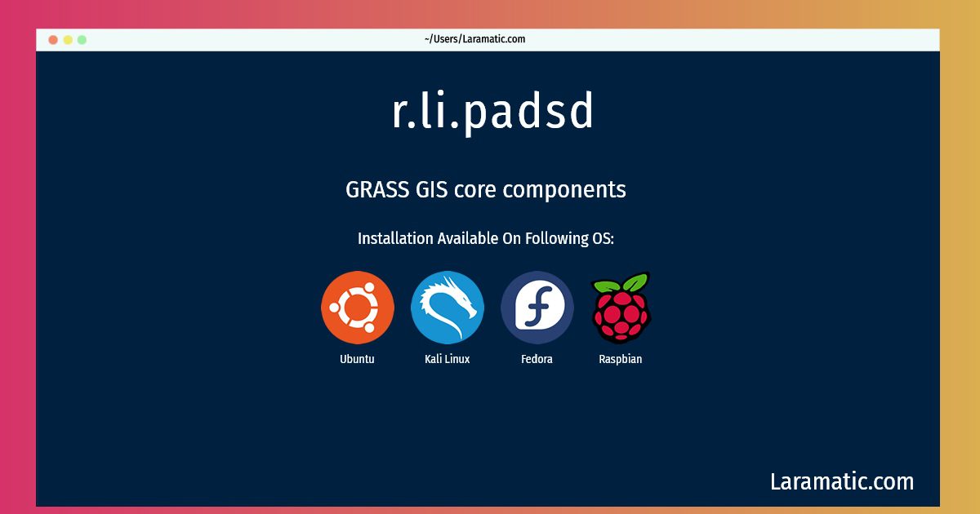
Task: Click the dark navy terminal background area
Action: [488, 424]
